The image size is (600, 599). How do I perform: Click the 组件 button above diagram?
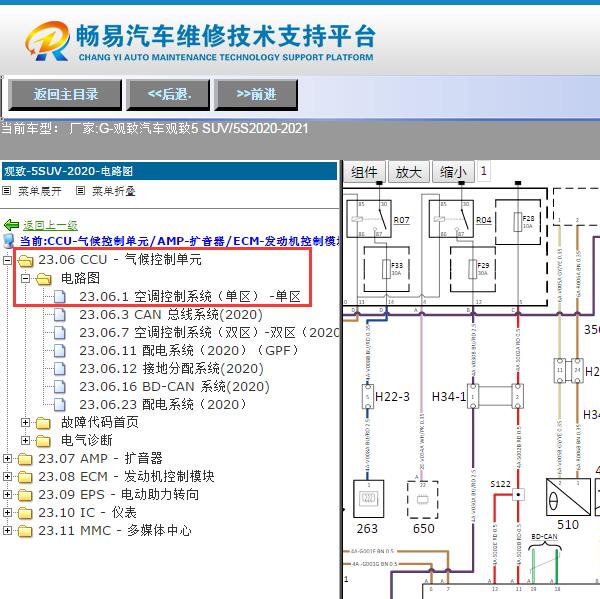364,172
